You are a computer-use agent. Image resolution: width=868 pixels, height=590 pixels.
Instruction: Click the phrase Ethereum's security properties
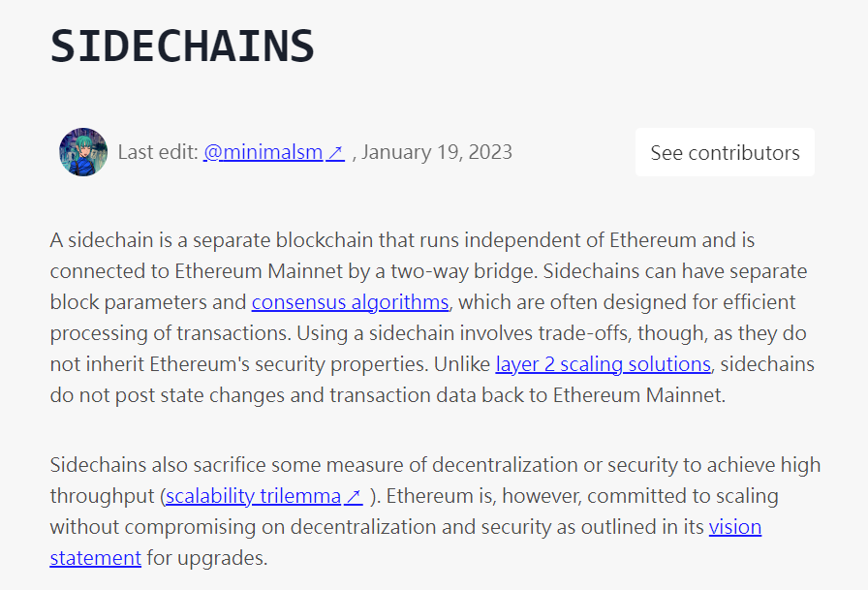click(289, 364)
